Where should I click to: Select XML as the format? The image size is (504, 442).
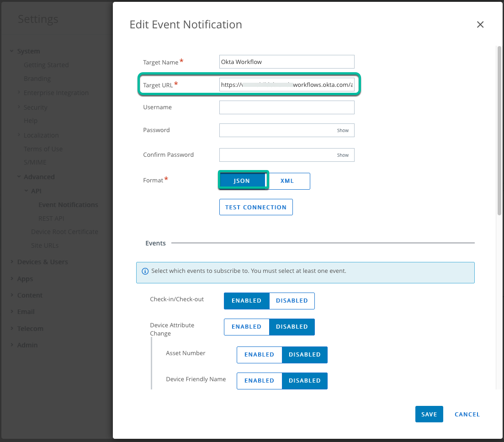[x=287, y=181]
